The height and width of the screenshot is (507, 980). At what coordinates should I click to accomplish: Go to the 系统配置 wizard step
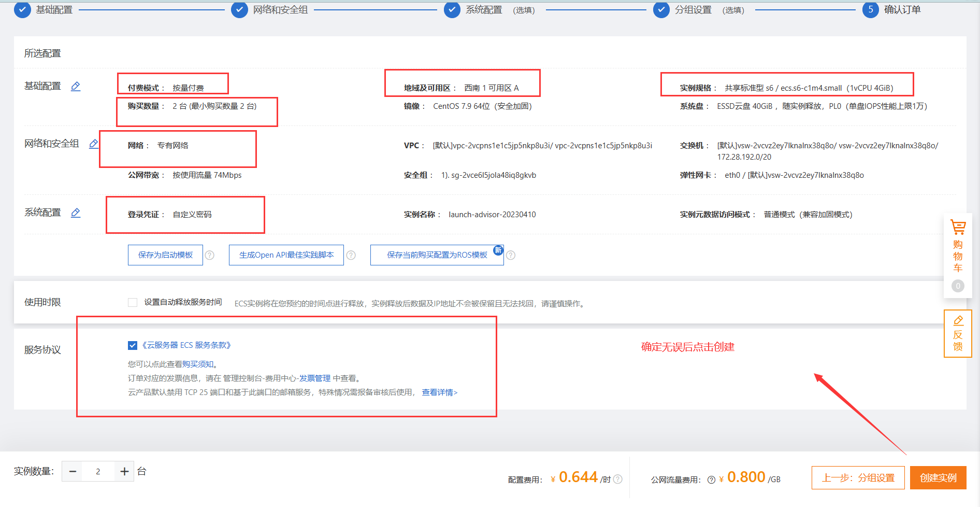[484, 10]
